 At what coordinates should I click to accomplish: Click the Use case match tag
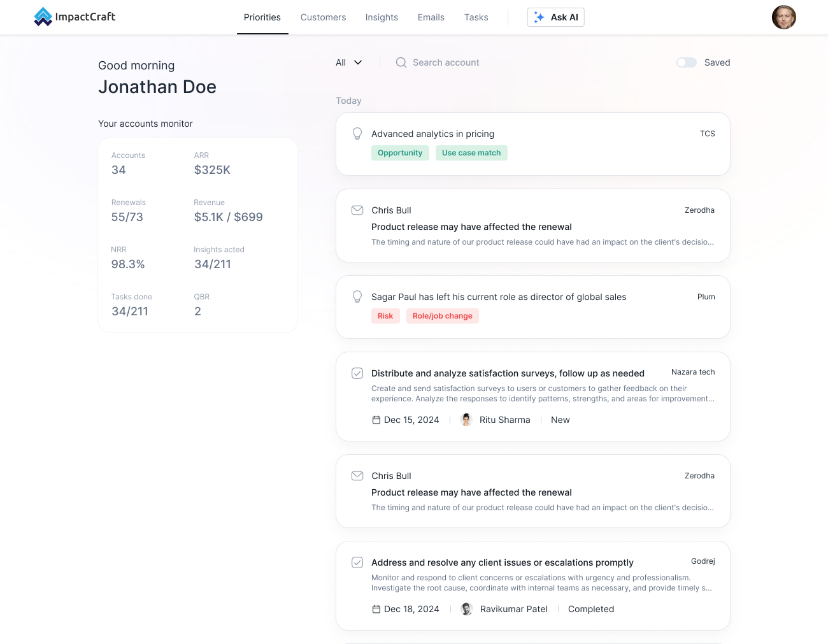pyautogui.click(x=471, y=153)
